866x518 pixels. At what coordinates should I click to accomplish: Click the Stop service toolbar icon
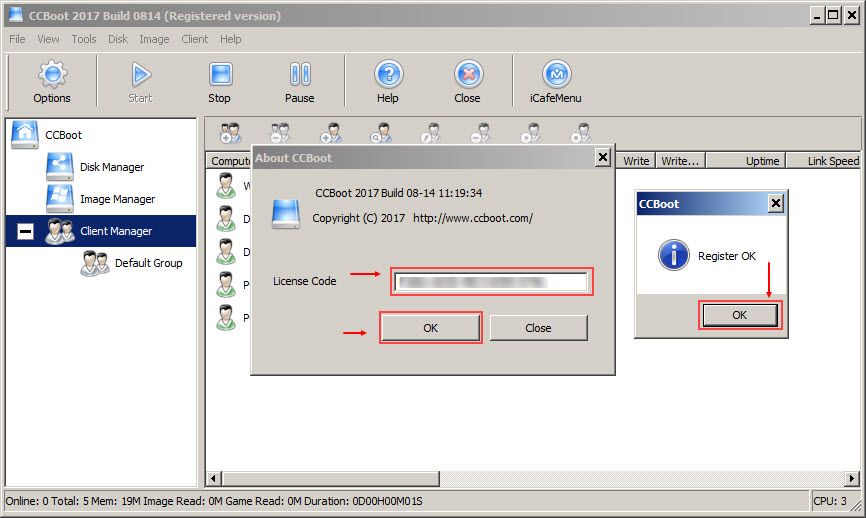click(220, 82)
